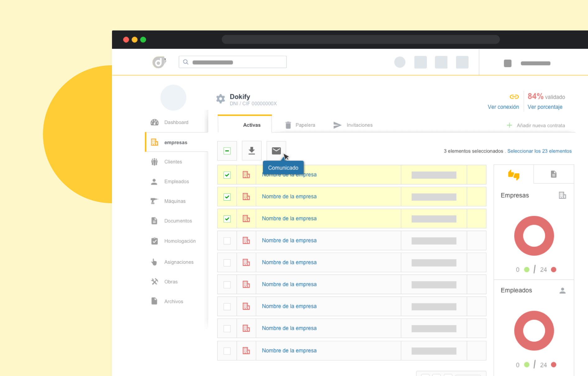Click the Dokify logo in header
Viewport: 588px width, 376px height.
[159, 62]
